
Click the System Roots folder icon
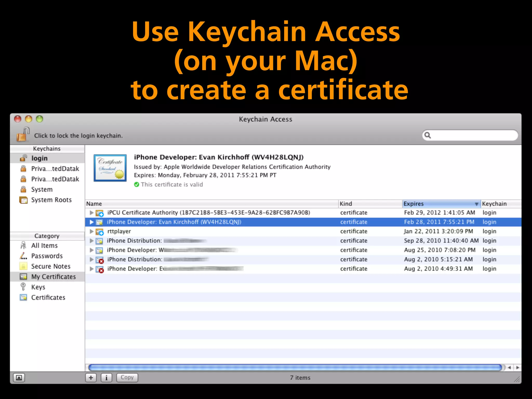pos(23,200)
